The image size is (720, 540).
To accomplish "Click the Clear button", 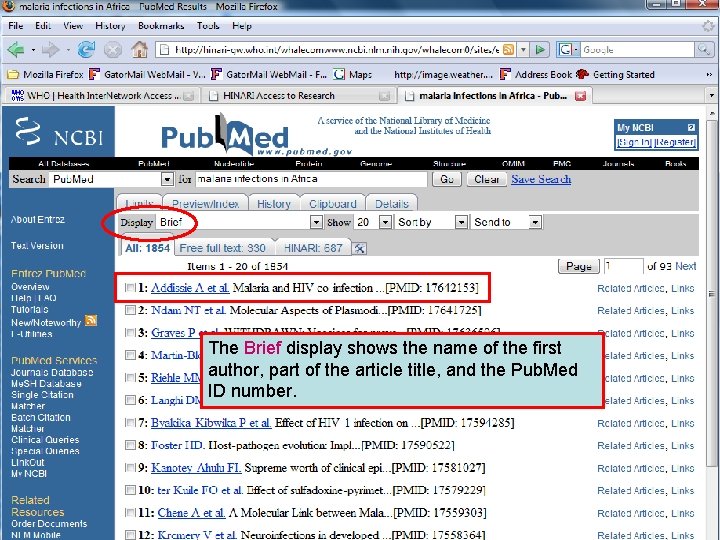I will (487, 179).
